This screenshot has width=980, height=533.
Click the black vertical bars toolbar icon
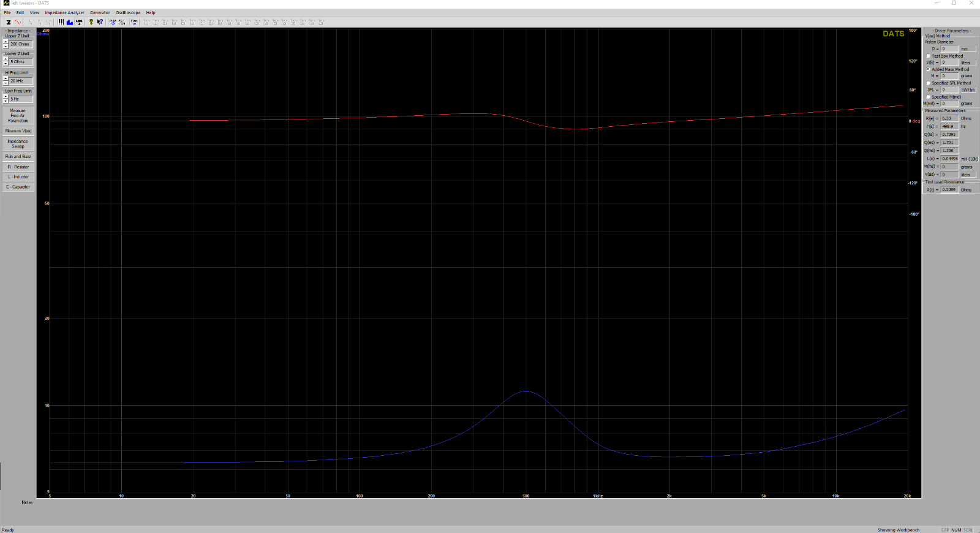click(61, 22)
